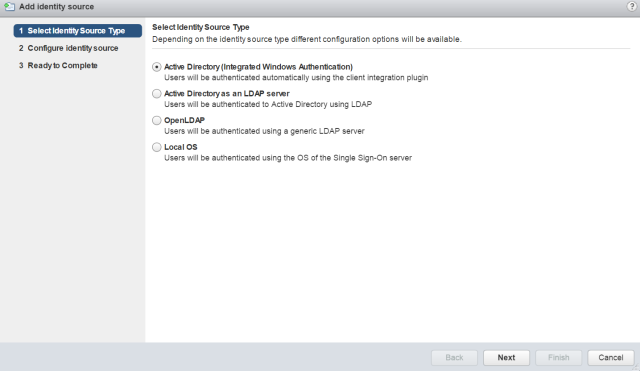Go to step 1 Select Identity Source Type

click(x=78, y=31)
